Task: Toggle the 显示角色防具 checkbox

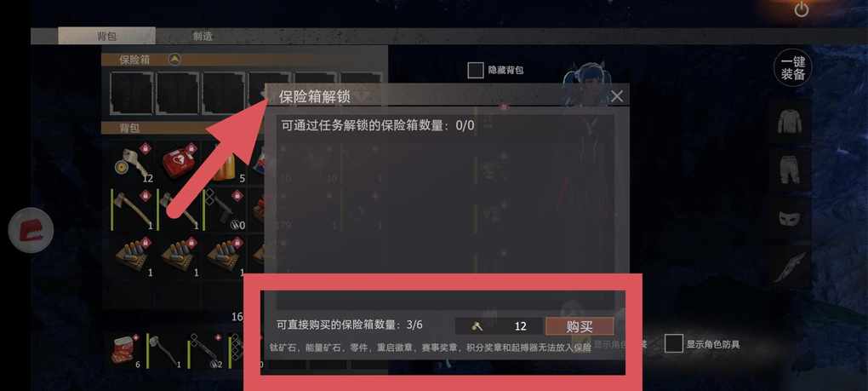Action: point(673,343)
